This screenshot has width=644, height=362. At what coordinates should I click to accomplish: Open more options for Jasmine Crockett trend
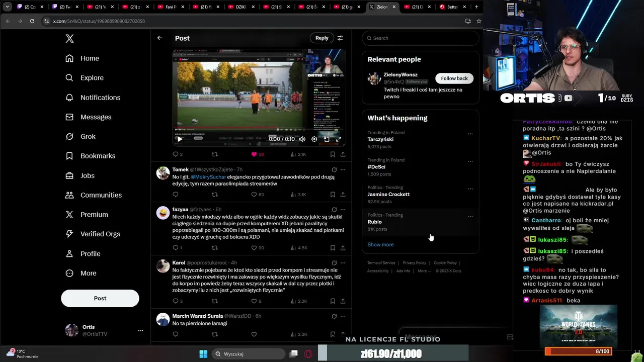pyautogui.click(x=470, y=189)
